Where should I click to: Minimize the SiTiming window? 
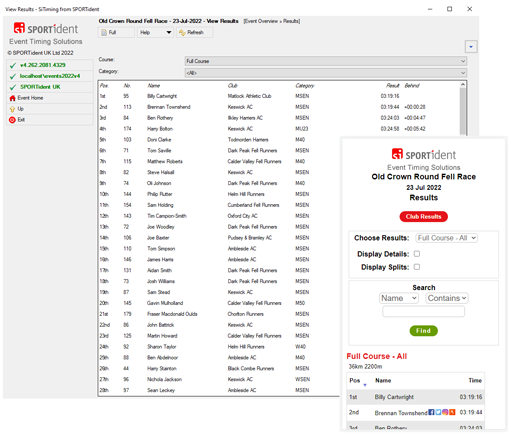[x=430, y=9]
